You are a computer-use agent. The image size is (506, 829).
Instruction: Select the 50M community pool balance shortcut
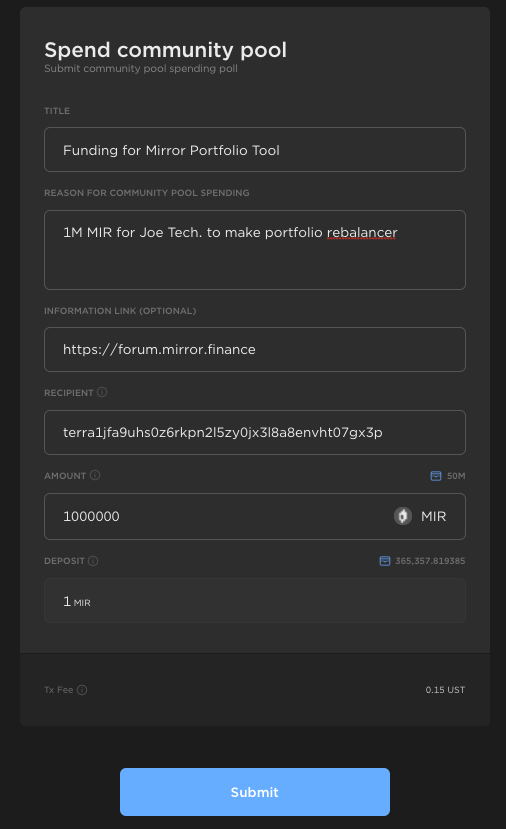tap(456, 476)
